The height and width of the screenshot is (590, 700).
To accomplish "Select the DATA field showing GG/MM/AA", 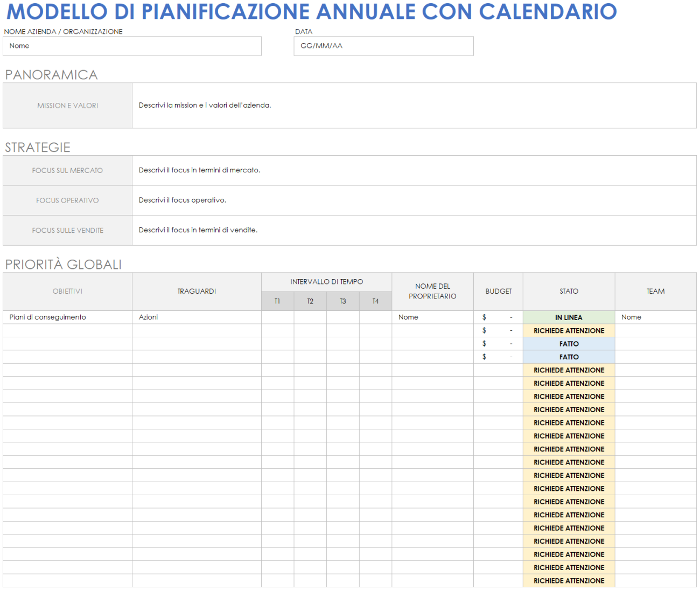I will pyautogui.click(x=383, y=46).
